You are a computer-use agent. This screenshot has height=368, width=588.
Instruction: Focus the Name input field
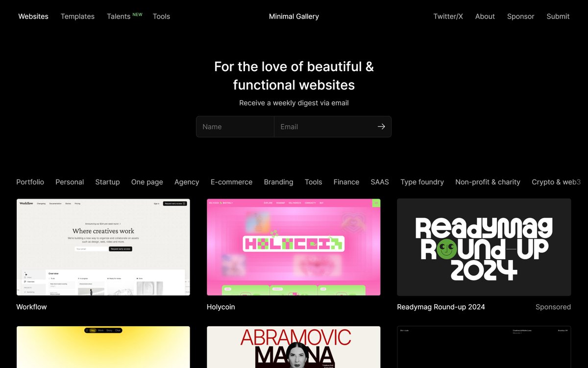235,127
